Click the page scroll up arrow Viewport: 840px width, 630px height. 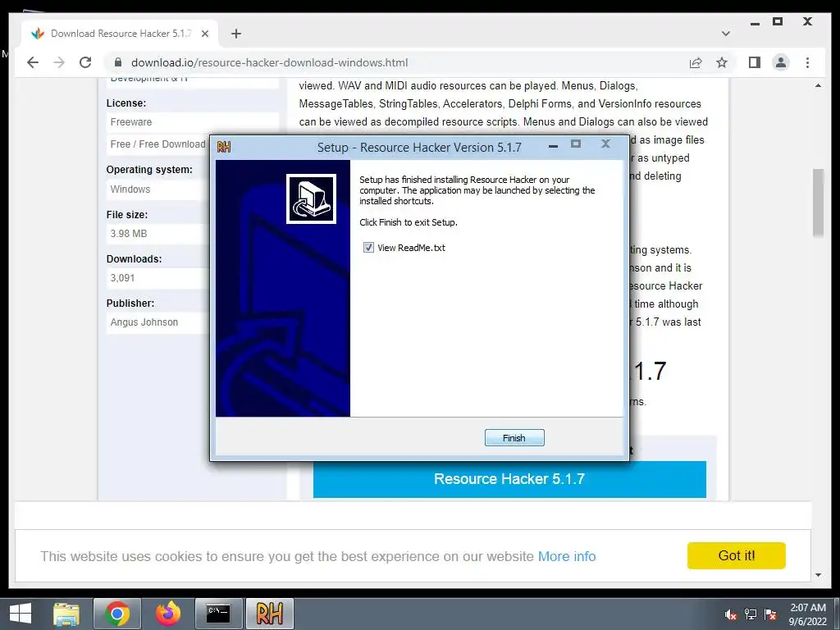click(818, 85)
